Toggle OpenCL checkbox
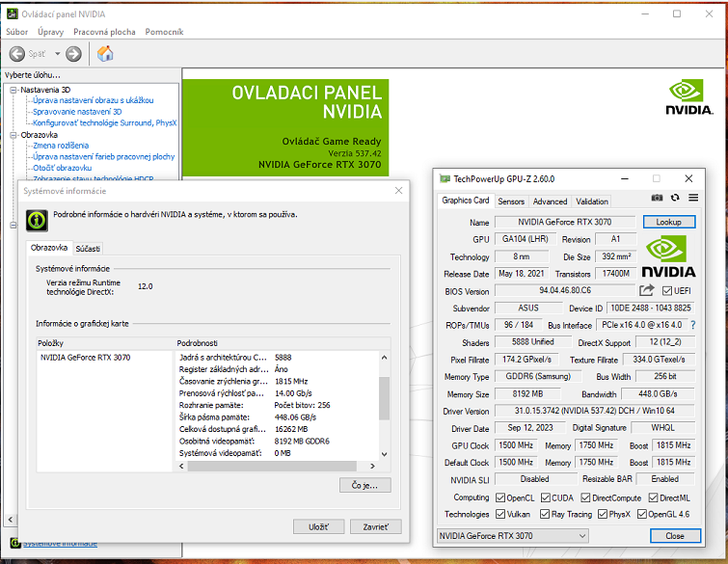 coord(500,498)
